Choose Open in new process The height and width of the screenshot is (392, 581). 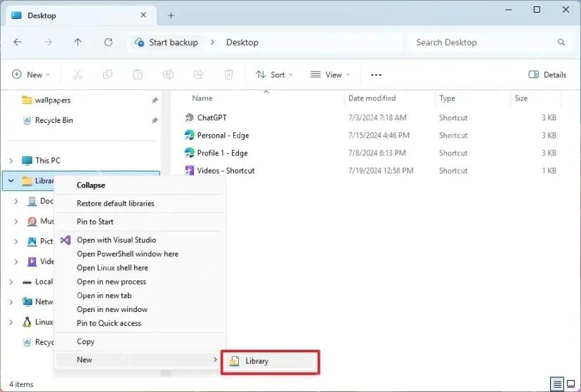tap(140, 282)
